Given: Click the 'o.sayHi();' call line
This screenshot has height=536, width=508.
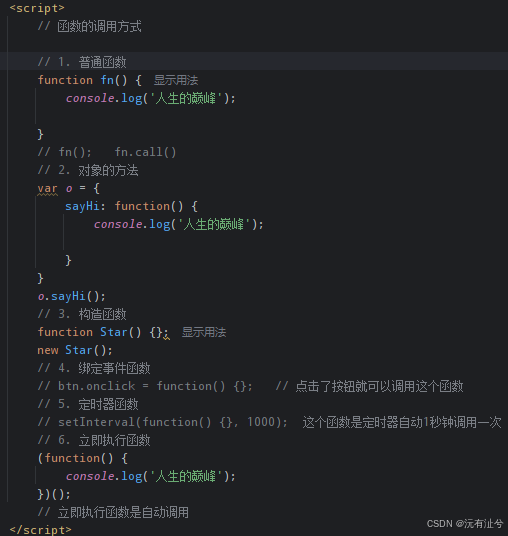Looking at the screenshot, I should tap(71, 296).
